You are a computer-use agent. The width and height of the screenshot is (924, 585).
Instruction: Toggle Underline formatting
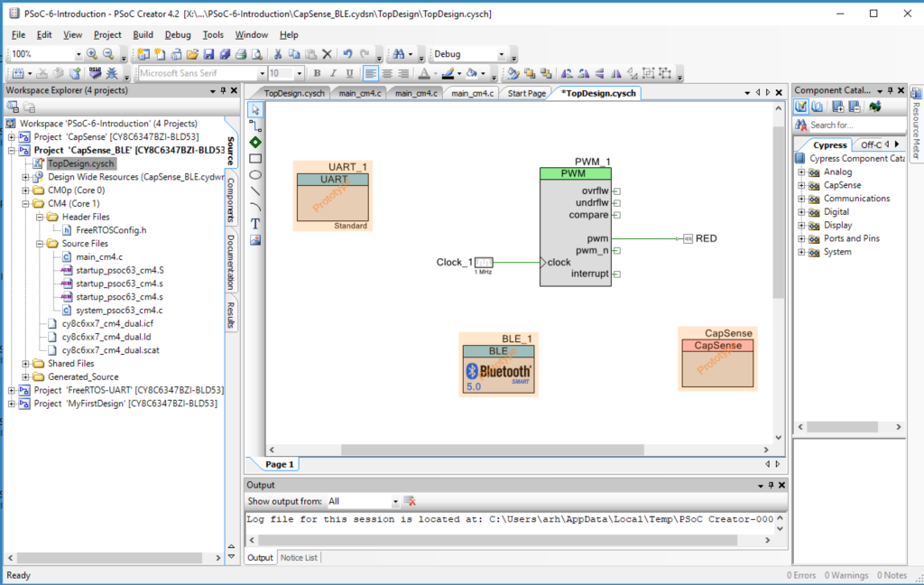pos(349,73)
